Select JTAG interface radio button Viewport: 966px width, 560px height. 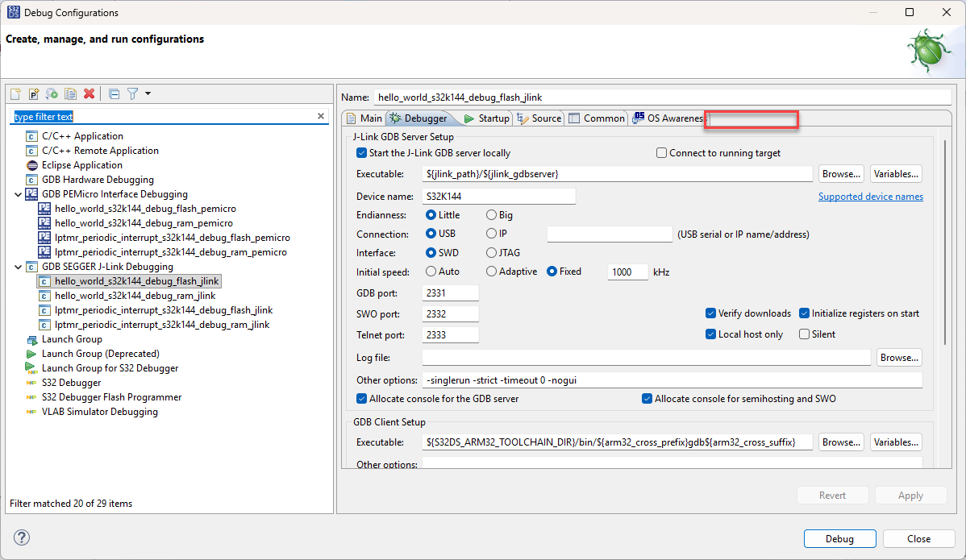491,252
